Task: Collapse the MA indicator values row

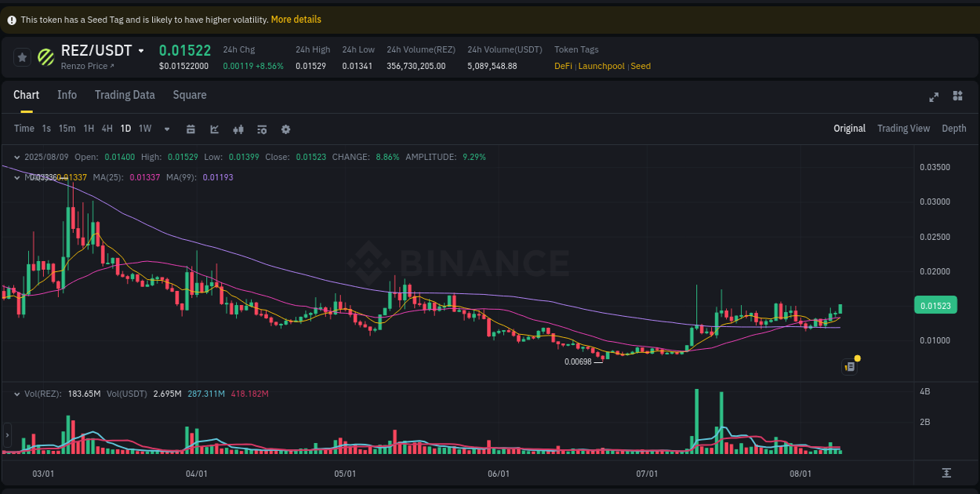Action: (17, 177)
